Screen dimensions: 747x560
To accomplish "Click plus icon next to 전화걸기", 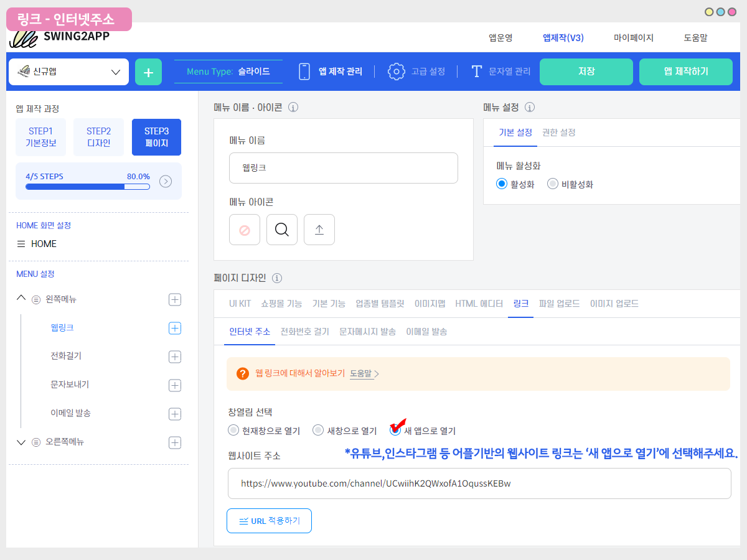I will tap(175, 357).
